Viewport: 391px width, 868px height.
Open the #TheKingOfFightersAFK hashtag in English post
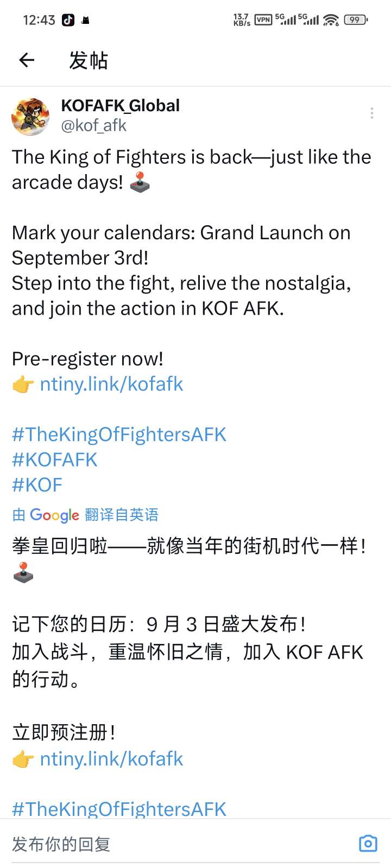tap(119, 435)
